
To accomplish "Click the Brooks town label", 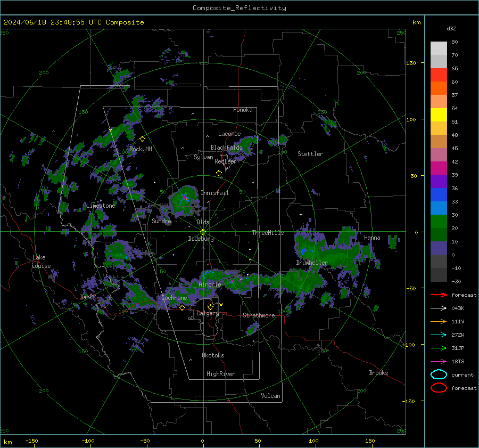I will pyautogui.click(x=378, y=373).
